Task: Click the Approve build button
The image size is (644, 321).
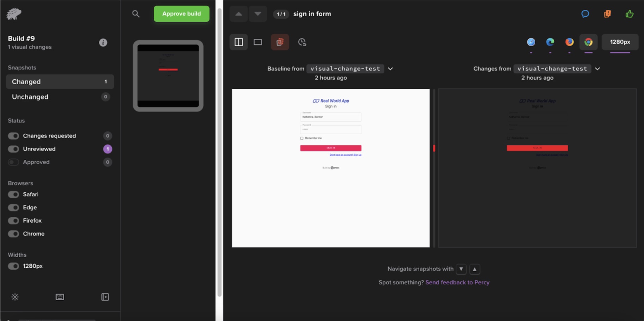Action: (x=181, y=14)
